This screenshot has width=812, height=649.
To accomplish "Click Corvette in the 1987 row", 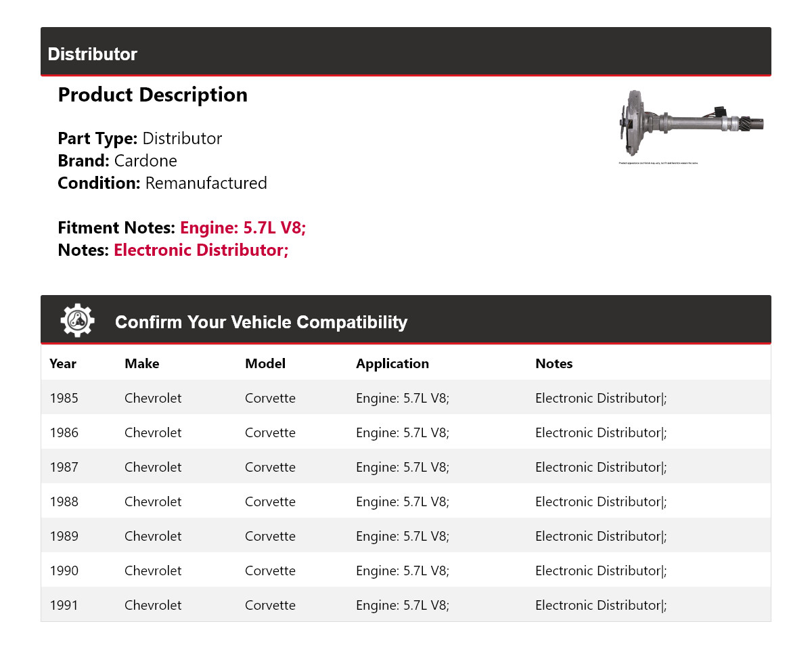I will (x=270, y=467).
